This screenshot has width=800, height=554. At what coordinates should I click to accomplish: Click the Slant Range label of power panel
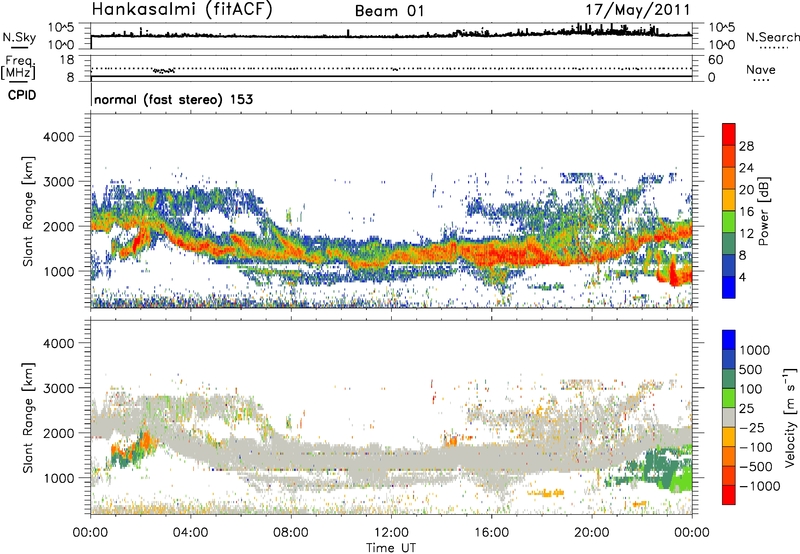pyautogui.click(x=28, y=212)
